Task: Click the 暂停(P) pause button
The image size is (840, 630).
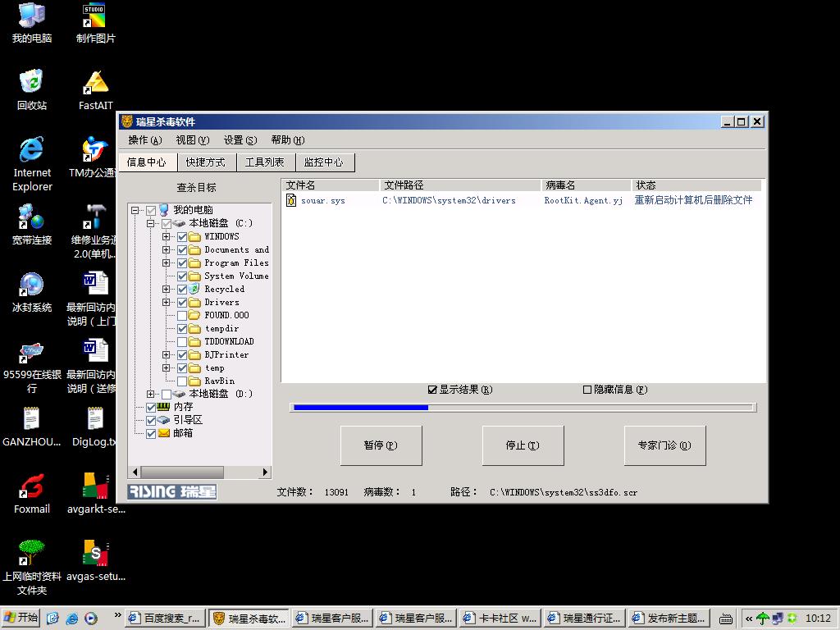Action: coord(381,445)
